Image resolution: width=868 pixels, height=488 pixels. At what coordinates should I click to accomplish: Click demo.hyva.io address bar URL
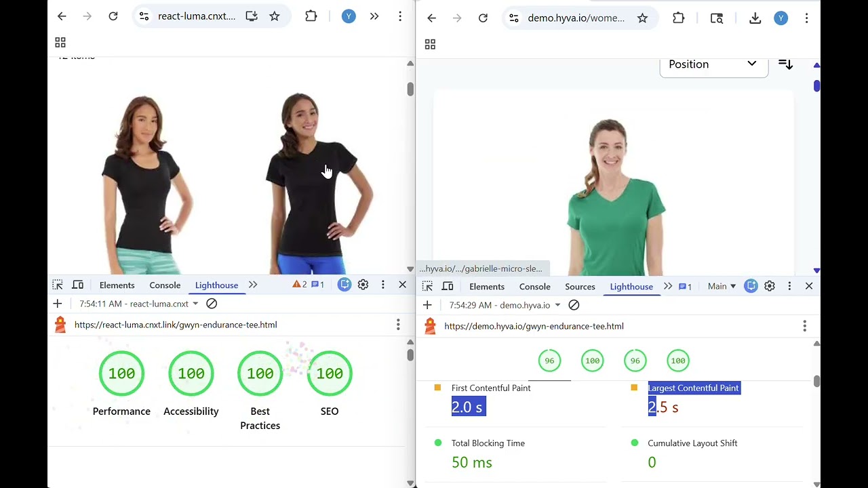click(576, 18)
